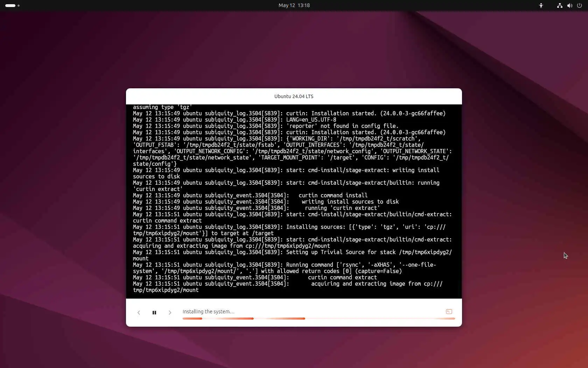Go to the next slide arrow
588x368 pixels.
(170, 313)
